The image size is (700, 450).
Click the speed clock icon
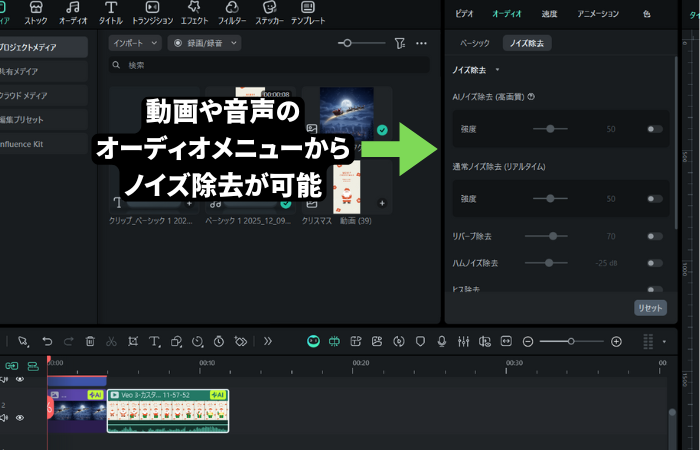pyautogui.click(x=197, y=342)
